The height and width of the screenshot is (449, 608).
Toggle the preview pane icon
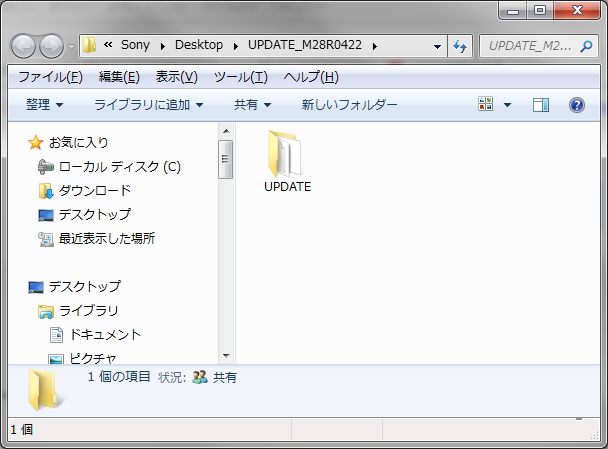click(541, 105)
